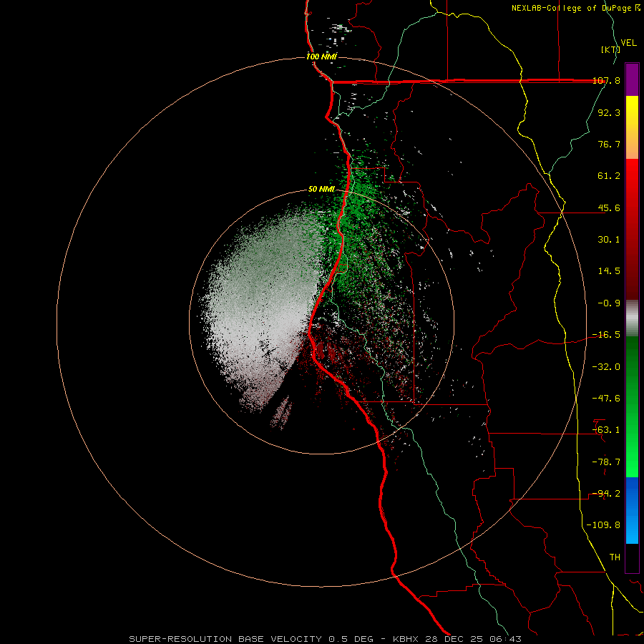Click the 14.5 legend value

[609, 271]
